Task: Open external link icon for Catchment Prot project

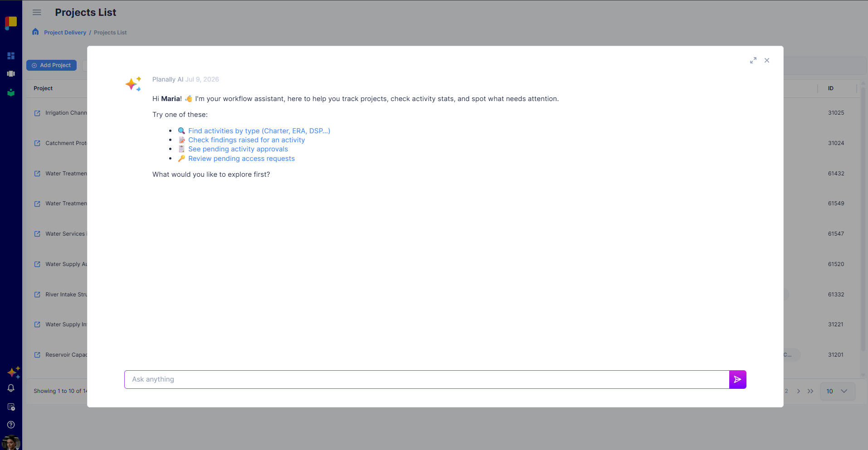Action: pyautogui.click(x=37, y=143)
